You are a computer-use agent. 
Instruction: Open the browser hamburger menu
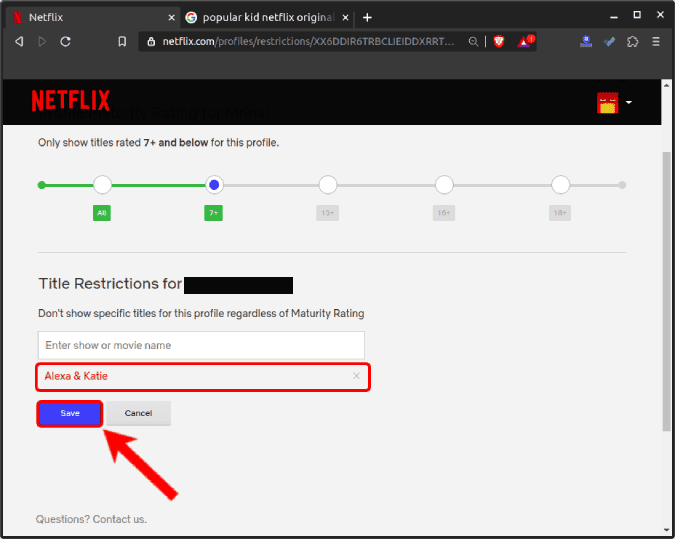656,42
